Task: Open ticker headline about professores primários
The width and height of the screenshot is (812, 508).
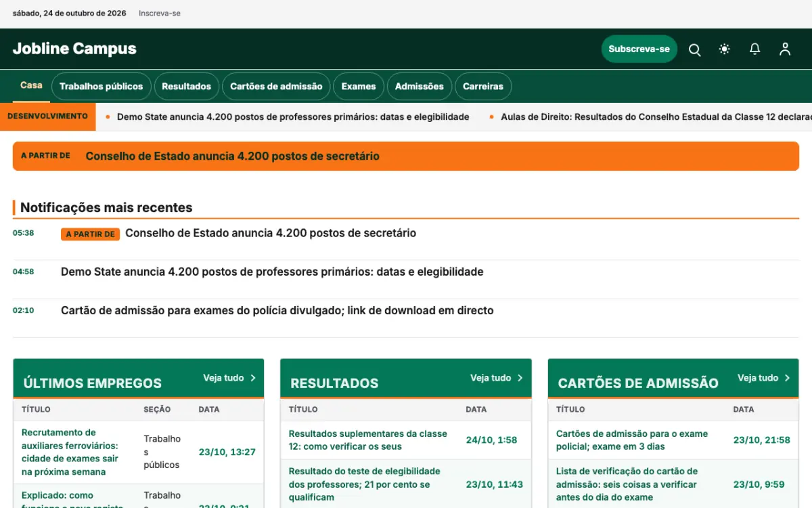Action: [293, 117]
